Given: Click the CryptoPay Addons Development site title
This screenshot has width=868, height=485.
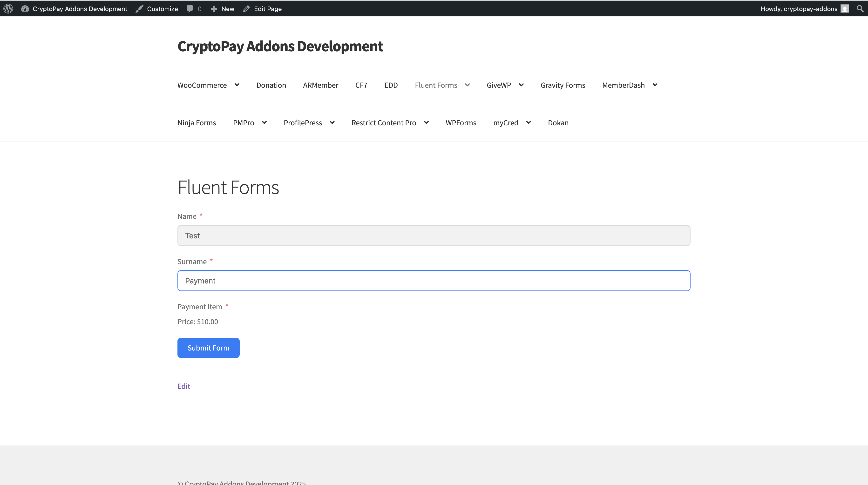Looking at the screenshot, I should [x=280, y=46].
